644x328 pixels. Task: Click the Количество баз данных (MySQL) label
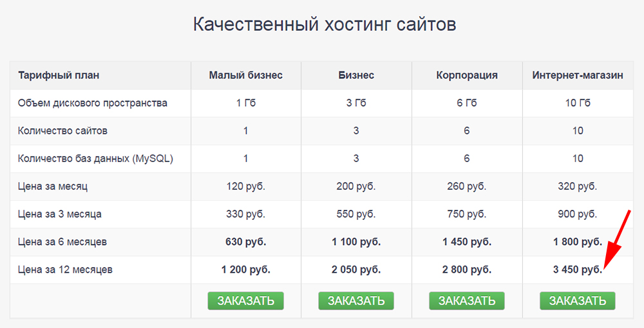click(95, 158)
